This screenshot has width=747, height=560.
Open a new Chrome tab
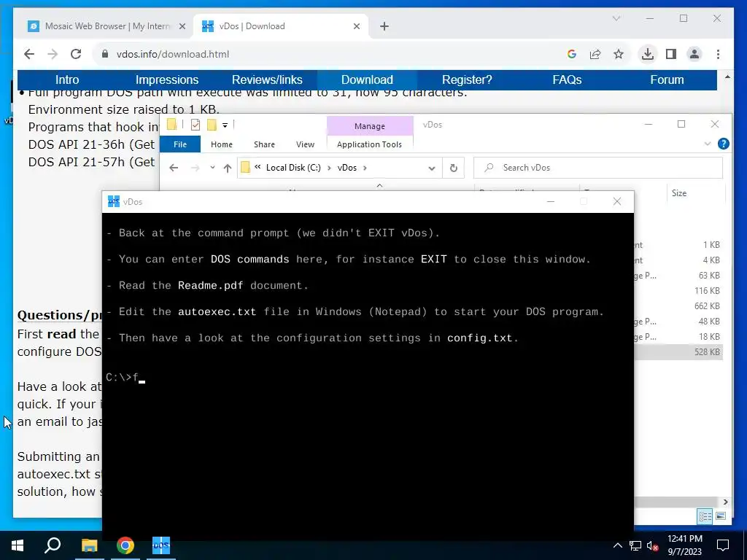coord(384,26)
